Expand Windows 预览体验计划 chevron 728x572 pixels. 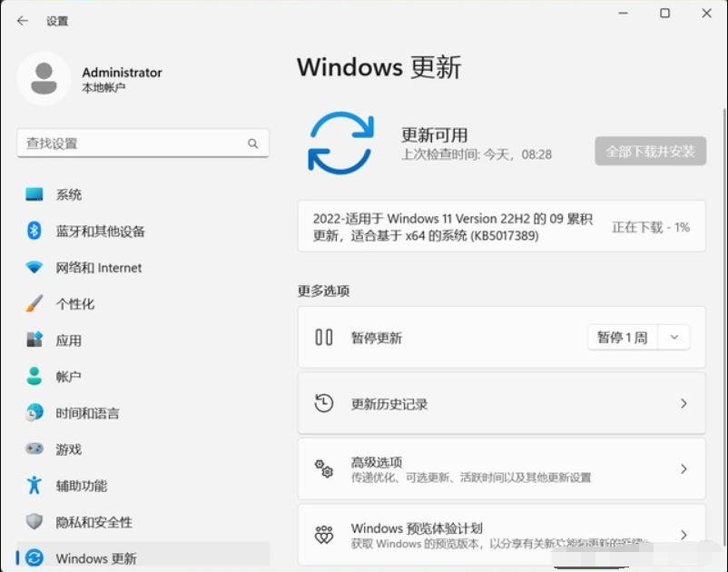click(684, 535)
